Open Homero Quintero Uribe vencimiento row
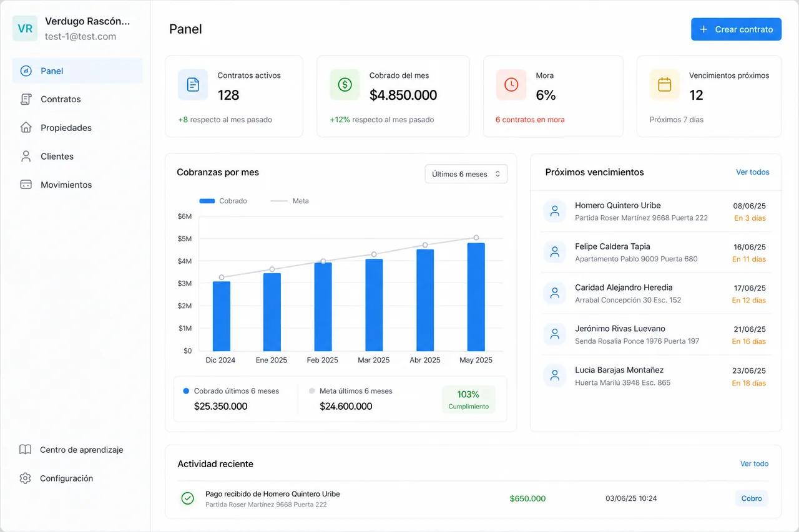This screenshot has height=532, width=799. pyautogui.click(x=655, y=211)
